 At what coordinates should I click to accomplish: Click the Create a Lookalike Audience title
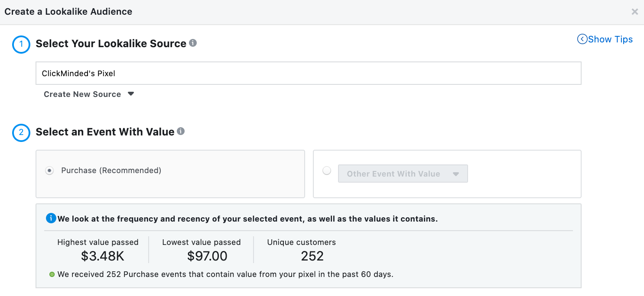pos(68,12)
